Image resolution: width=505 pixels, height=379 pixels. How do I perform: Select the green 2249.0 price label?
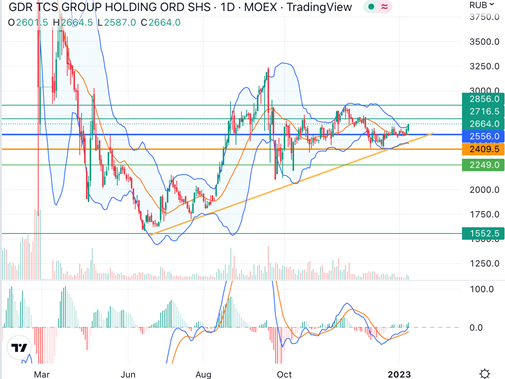[483, 165]
